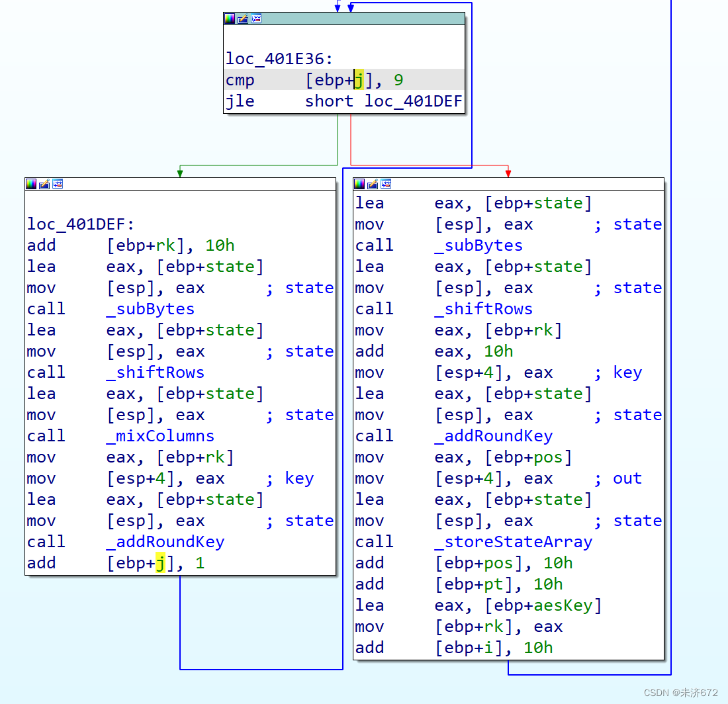Click 'mov eax, [ebp+pos]' instruction
728x704 pixels.
[464, 458]
